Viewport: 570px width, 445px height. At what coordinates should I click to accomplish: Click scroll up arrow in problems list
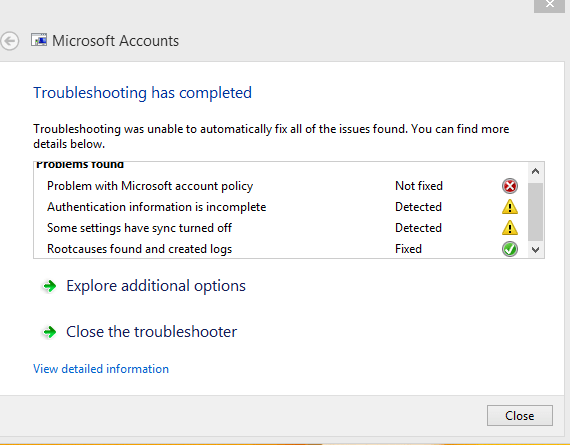(x=535, y=171)
